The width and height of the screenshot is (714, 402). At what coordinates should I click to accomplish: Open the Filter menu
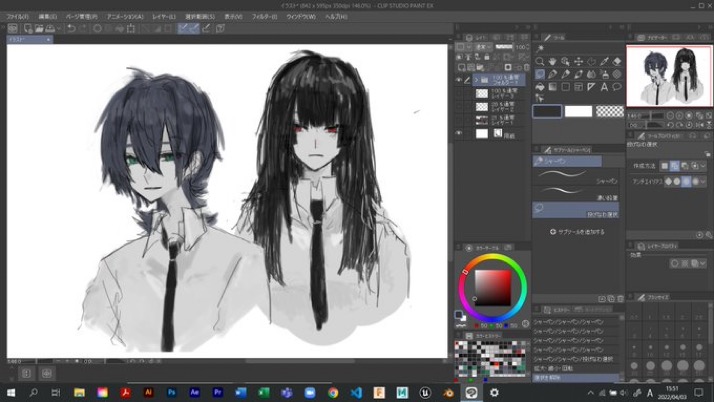point(265,16)
